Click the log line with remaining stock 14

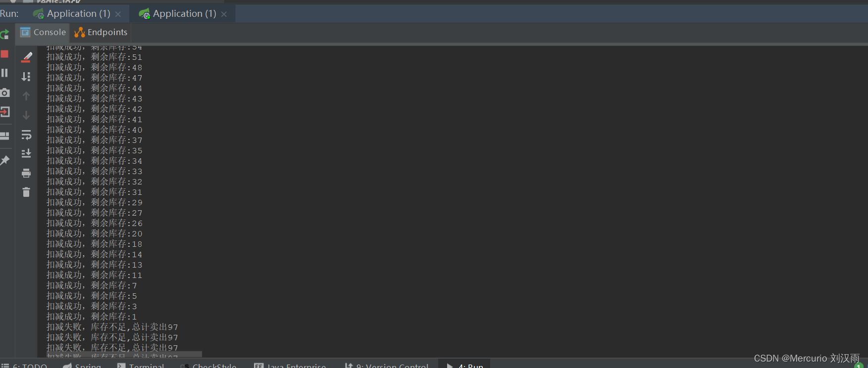[x=95, y=255]
